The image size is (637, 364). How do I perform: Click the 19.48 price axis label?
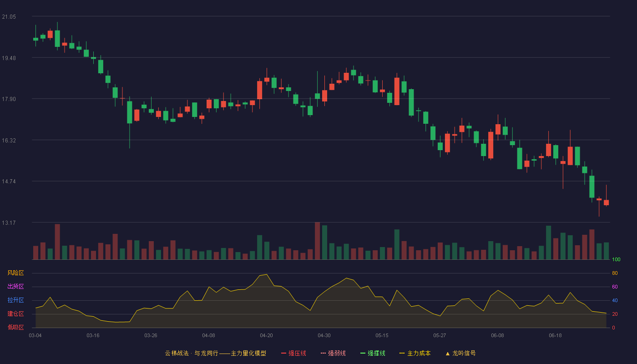(x=9, y=58)
